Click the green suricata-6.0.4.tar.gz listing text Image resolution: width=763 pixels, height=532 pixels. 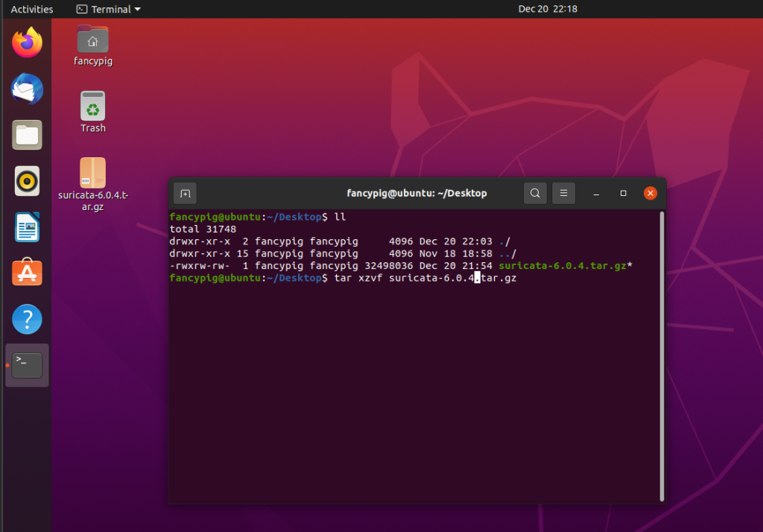tap(563, 266)
